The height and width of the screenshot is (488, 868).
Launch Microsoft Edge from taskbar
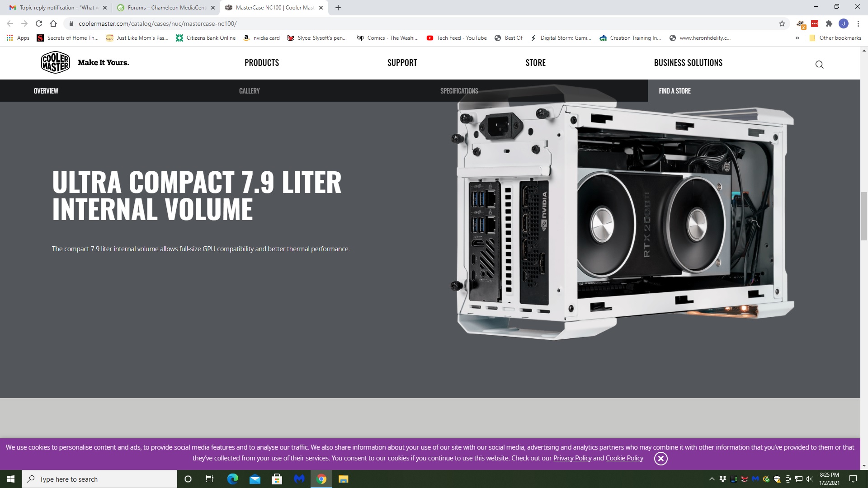click(233, 479)
